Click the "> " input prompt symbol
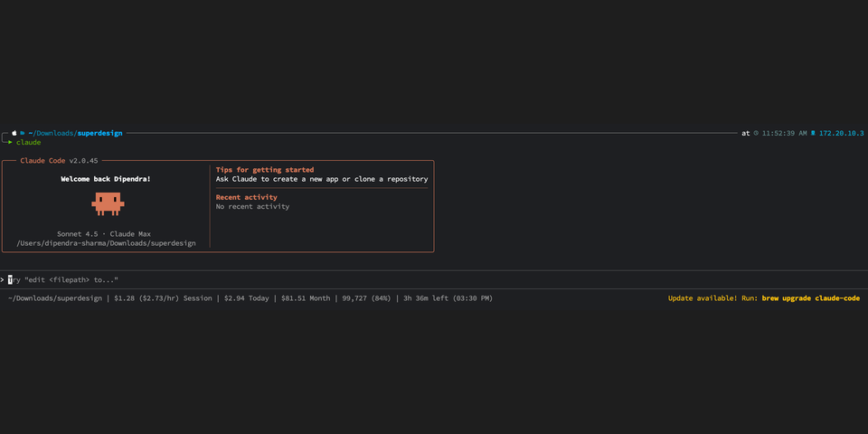 2,280
